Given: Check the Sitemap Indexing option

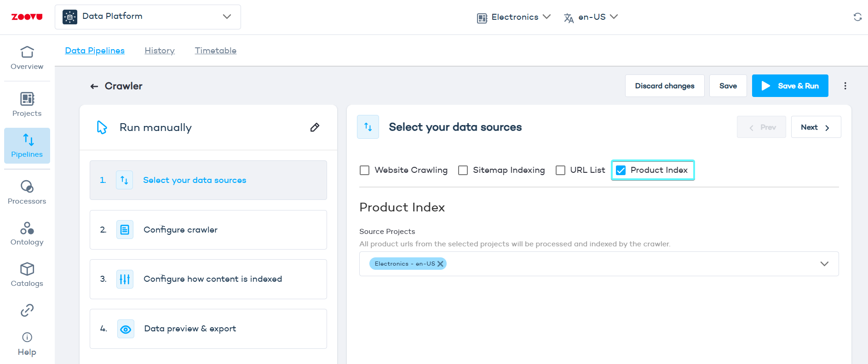Looking at the screenshot, I should [463, 171].
